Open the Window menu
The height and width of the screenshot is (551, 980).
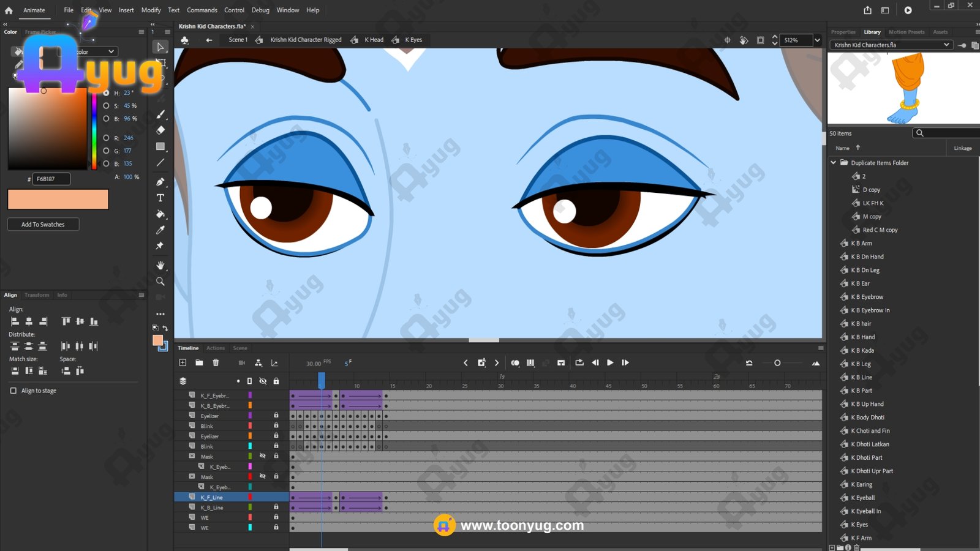point(288,10)
